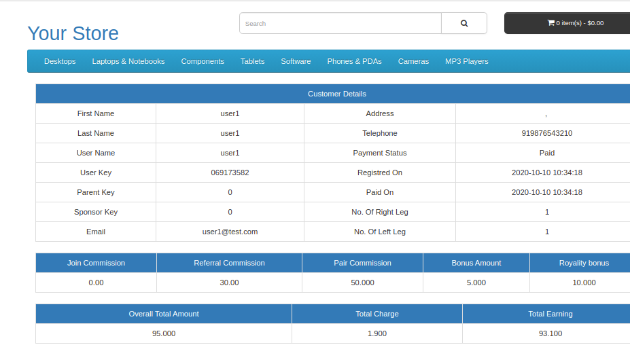The height and width of the screenshot is (364, 630).
Task: Click the Address label
Action: pos(380,113)
